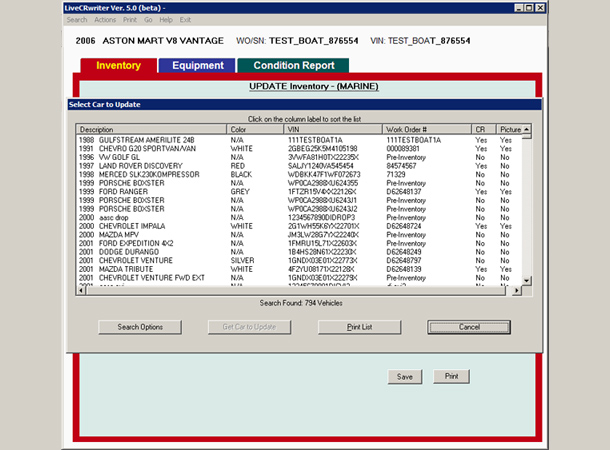Select the 1996 VW GOLF GL row
Viewport: 610px width, 450px height.
point(299,157)
